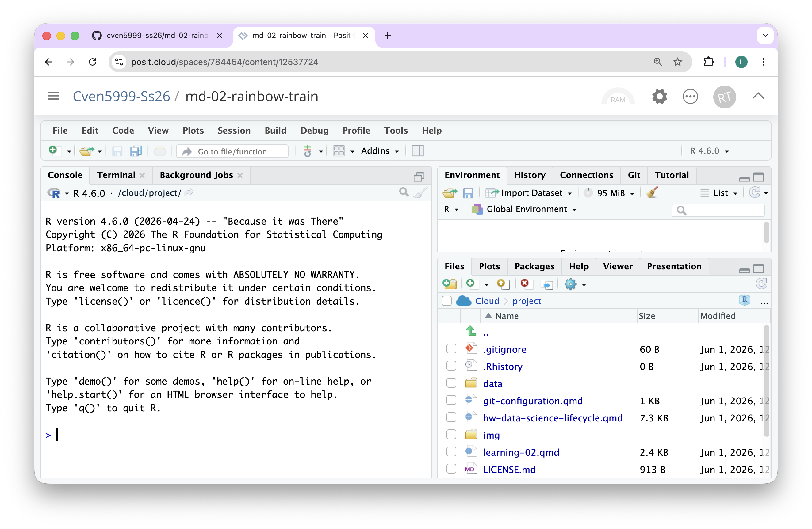Create New Folder in Files pane
Viewport: 812px width, 529px height.
pos(450,284)
